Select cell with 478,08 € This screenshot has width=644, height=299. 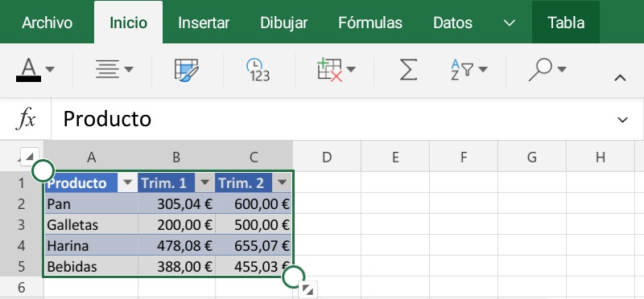[176, 245]
